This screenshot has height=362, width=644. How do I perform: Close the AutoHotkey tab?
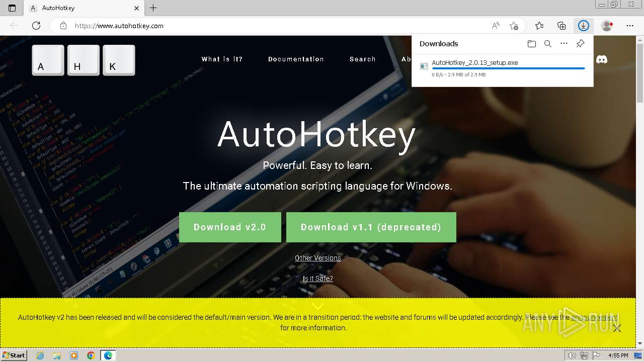(x=137, y=8)
